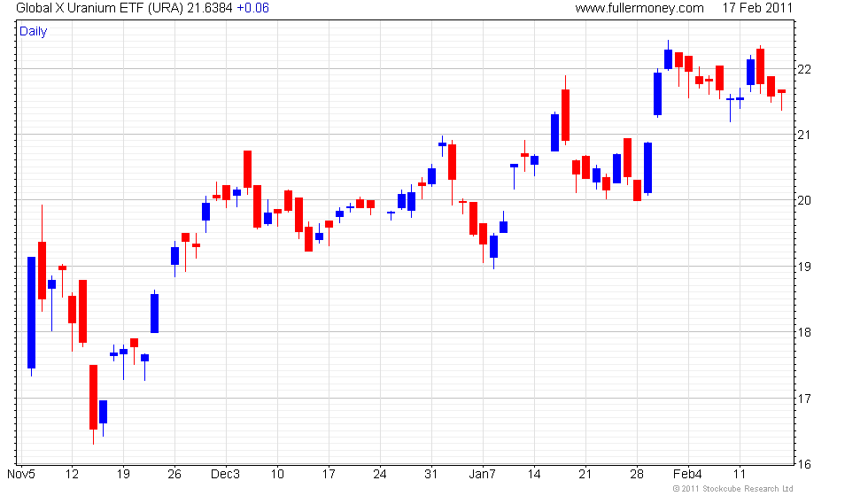
Task: Click the Jan7 date axis label
Action: click(x=482, y=475)
